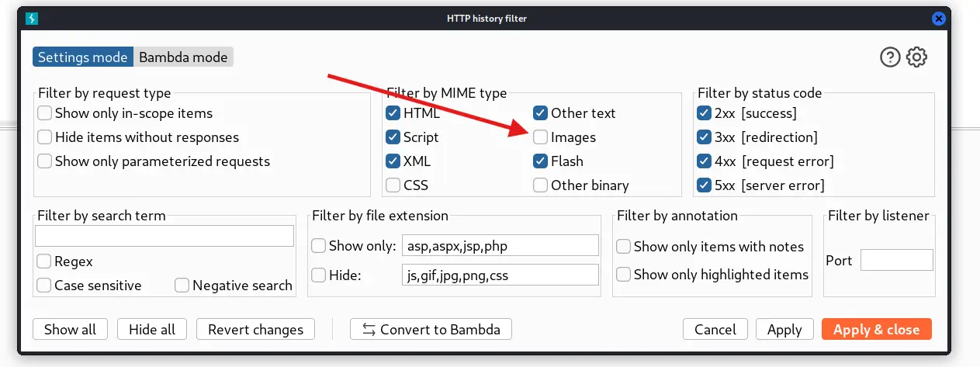Click the js,gif,jpg,png,css extension field
980x367 pixels.
[500, 275]
